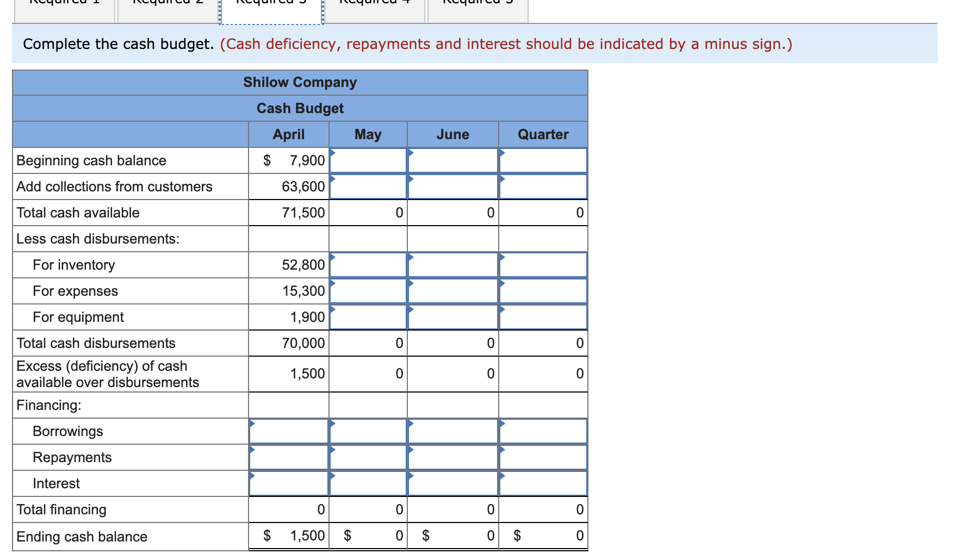Click April Borrowings input cell

click(x=289, y=431)
